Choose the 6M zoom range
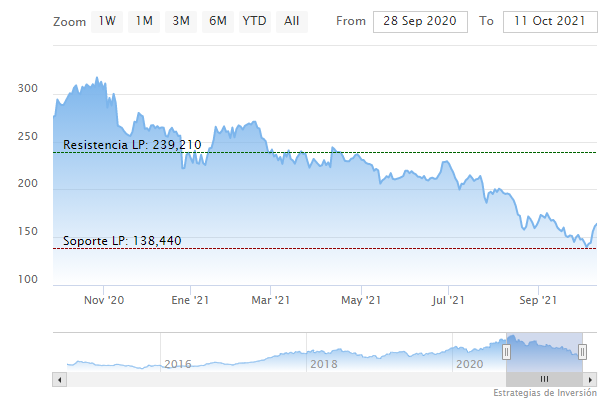 point(217,20)
